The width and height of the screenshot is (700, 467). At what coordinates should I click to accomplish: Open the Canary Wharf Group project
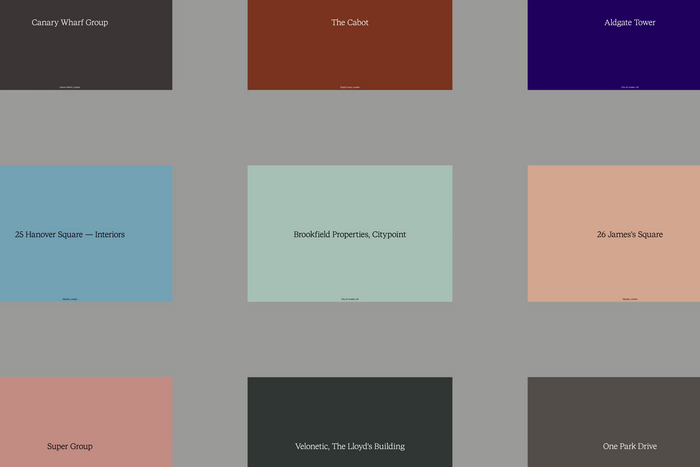tap(70, 22)
